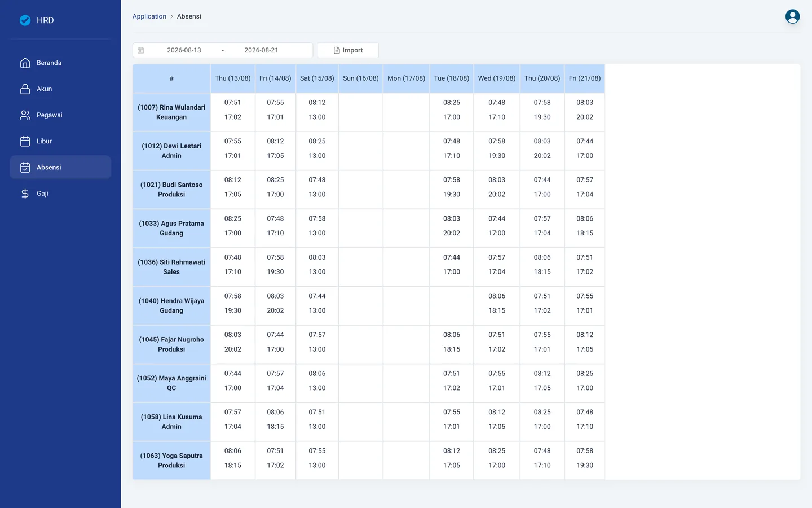Viewport: 812px width, 508px height.
Task: Click the end date field 2026-08-21
Action: click(x=261, y=50)
